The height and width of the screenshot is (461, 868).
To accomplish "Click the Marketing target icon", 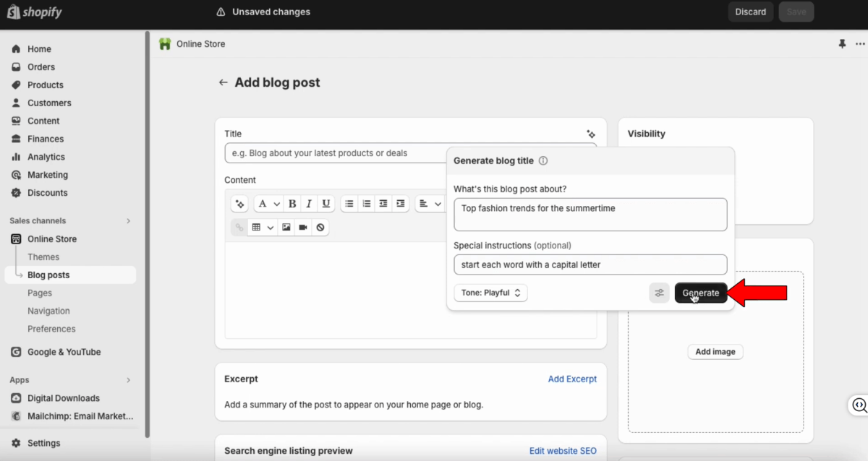I will [x=16, y=175].
